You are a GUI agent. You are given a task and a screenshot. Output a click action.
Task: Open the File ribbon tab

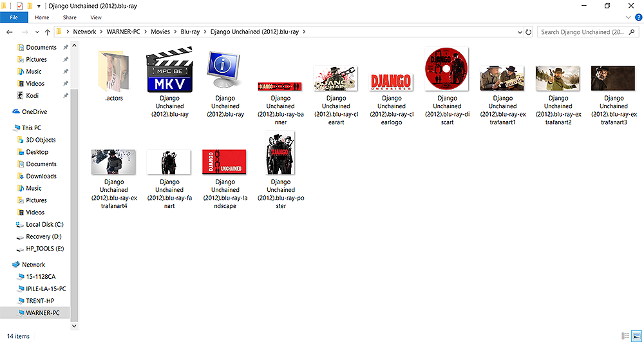click(14, 17)
